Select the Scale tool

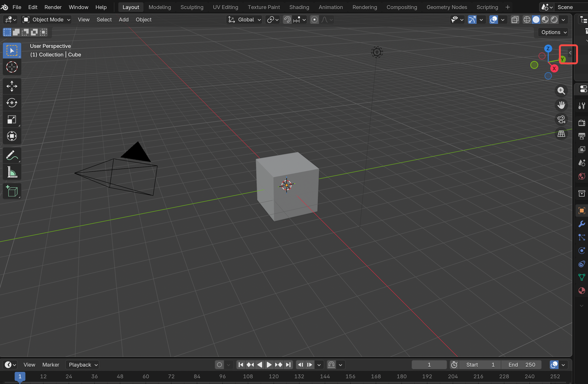pos(12,119)
